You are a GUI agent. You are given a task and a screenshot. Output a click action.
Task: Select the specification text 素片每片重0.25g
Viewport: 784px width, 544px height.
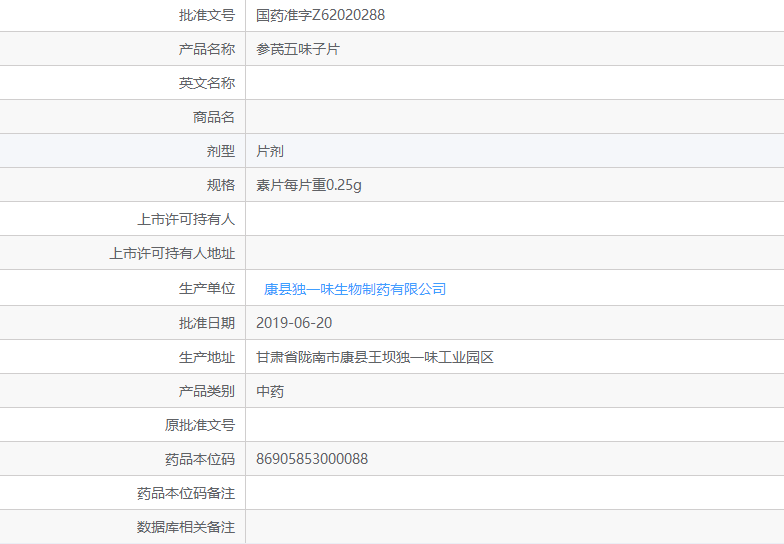(x=308, y=185)
